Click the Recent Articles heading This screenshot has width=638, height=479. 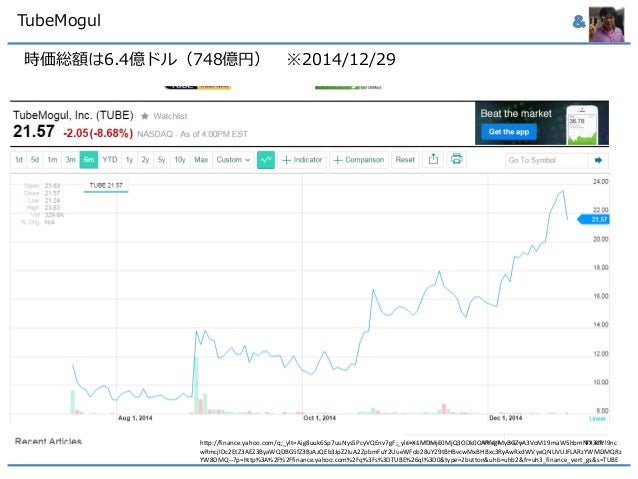48,441
